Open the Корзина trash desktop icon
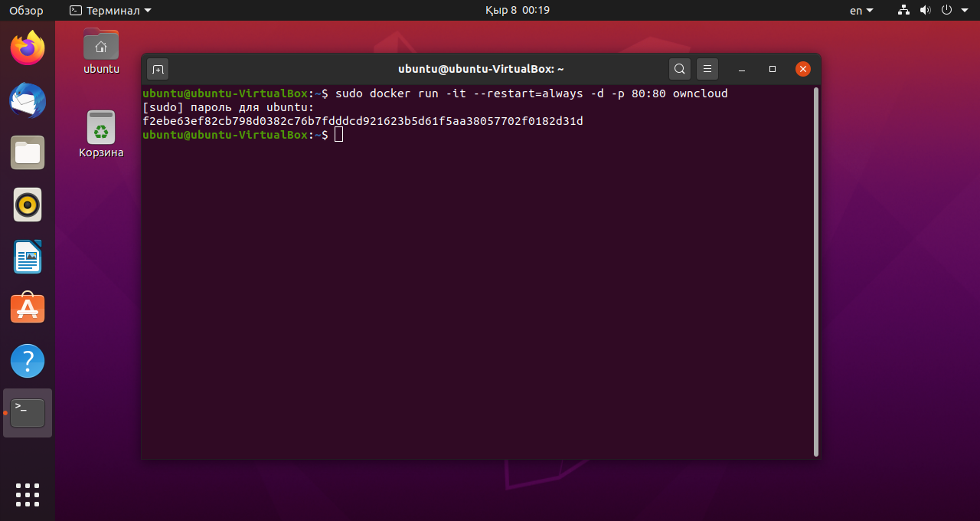This screenshot has width=980, height=521. click(101, 135)
